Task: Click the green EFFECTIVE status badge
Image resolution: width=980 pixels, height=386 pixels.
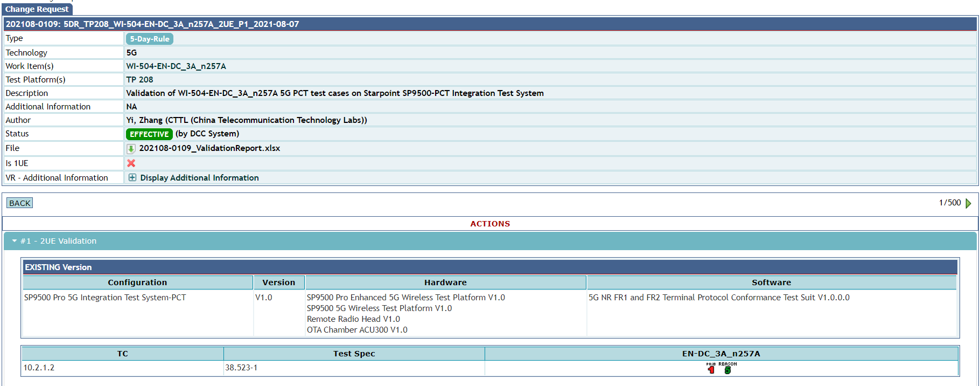Action: click(x=149, y=134)
